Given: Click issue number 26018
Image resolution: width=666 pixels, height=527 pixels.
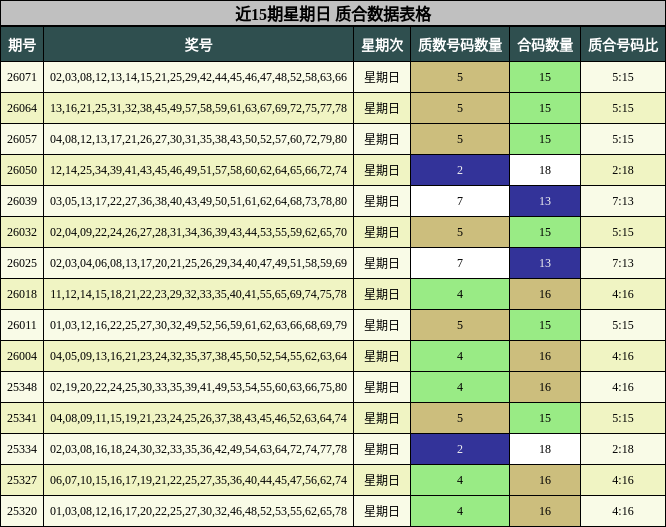Looking at the screenshot, I should point(22,294).
